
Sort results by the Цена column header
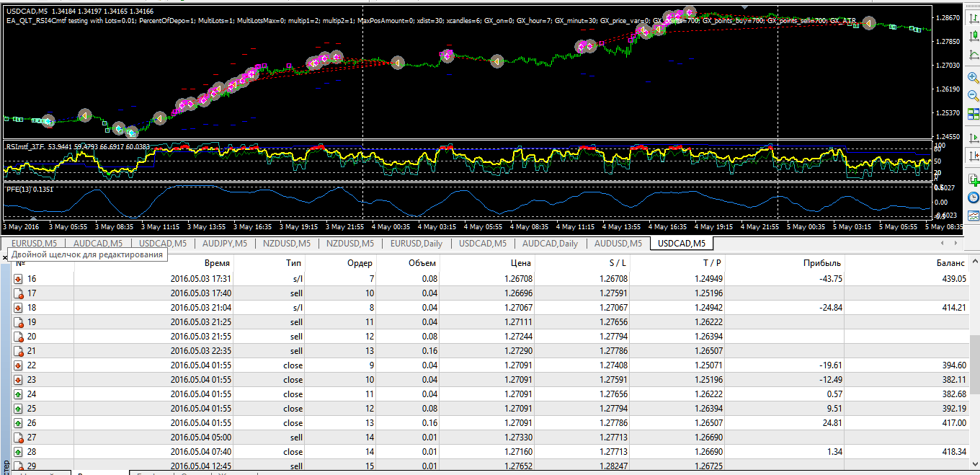click(x=521, y=263)
